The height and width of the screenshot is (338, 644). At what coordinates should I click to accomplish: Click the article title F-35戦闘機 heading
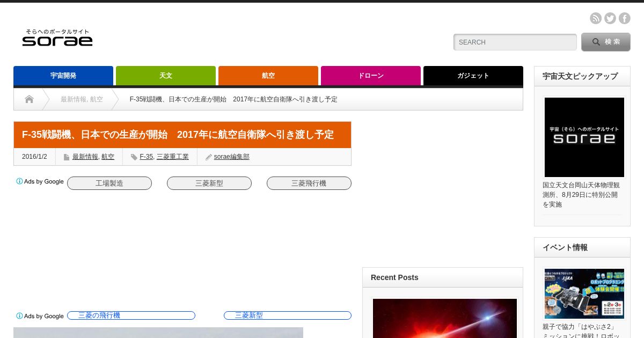178,135
